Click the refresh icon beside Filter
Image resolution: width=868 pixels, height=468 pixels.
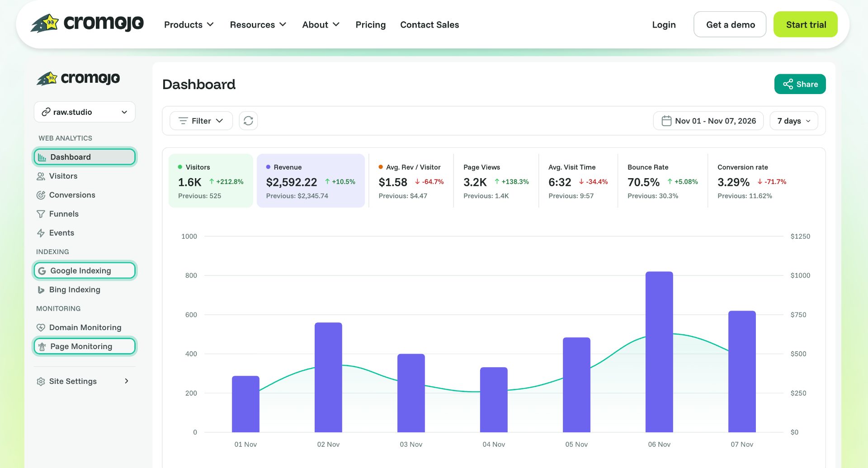[248, 121]
